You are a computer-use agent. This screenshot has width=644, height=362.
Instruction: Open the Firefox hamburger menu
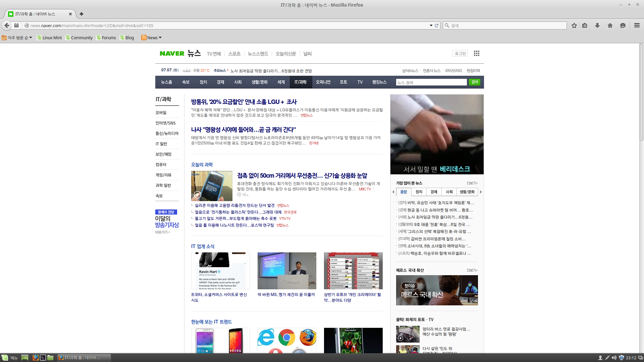coord(637,25)
